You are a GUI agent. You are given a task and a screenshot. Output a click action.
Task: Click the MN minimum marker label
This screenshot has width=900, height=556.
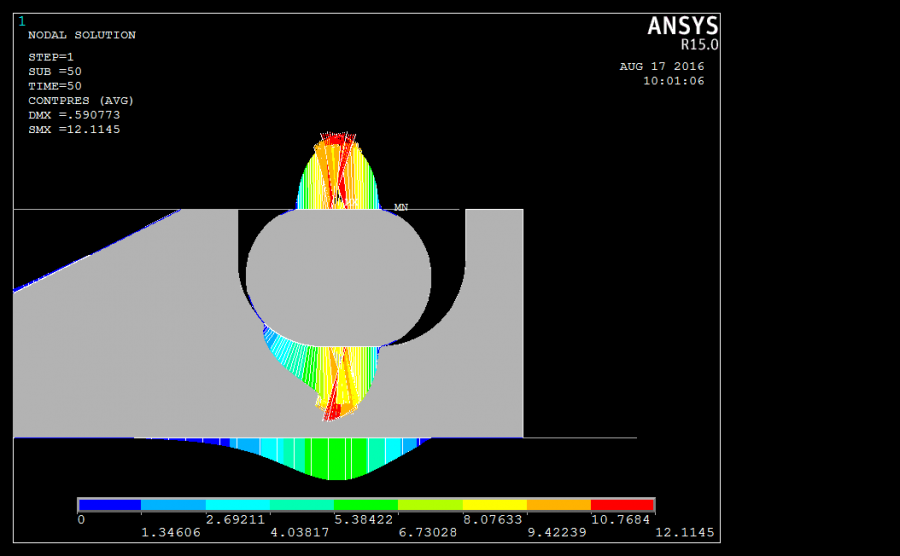(x=401, y=207)
